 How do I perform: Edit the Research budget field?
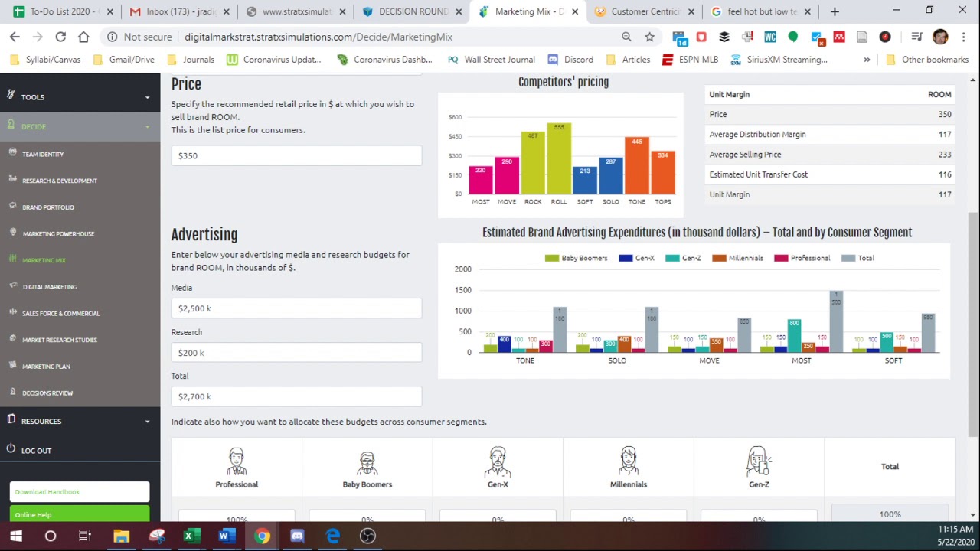[x=296, y=353]
